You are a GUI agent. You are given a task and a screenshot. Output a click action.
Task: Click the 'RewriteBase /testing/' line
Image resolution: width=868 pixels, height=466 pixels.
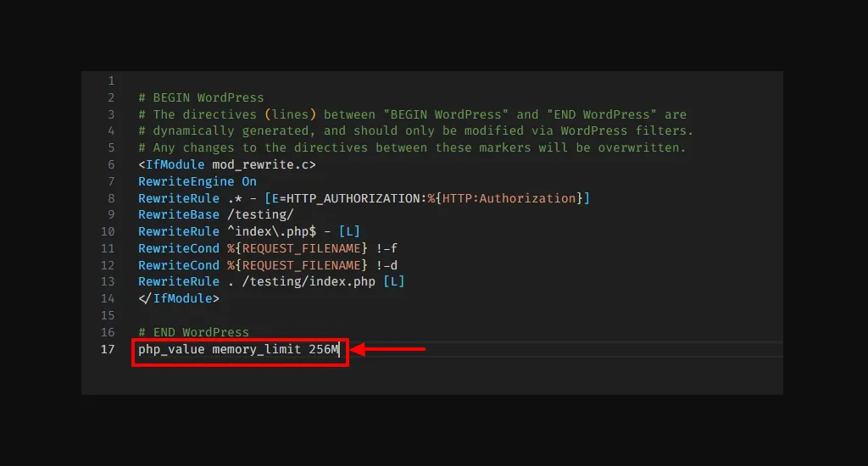tap(216, 214)
